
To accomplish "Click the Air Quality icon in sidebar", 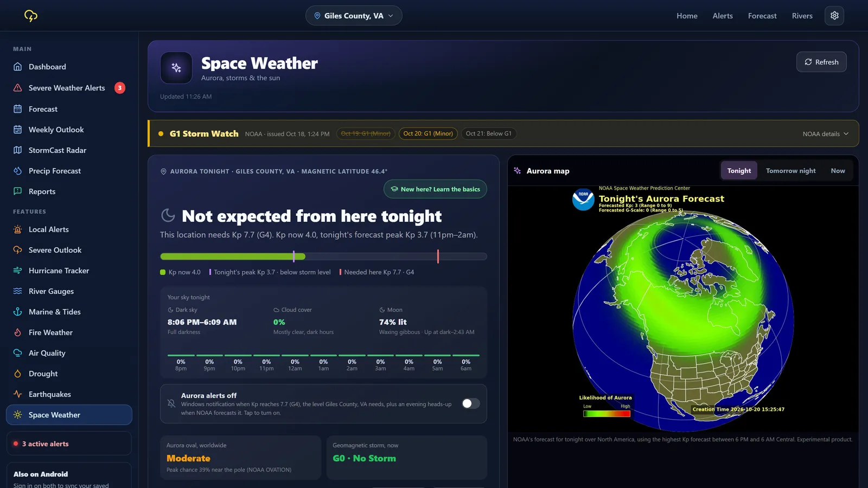I will (x=17, y=353).
